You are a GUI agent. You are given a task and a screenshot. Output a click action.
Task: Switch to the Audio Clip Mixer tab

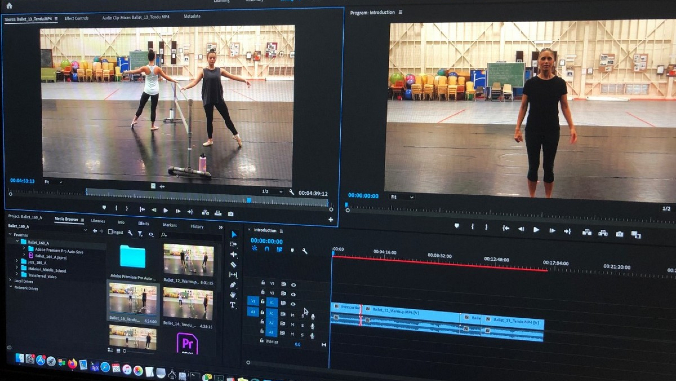(136, 17)
